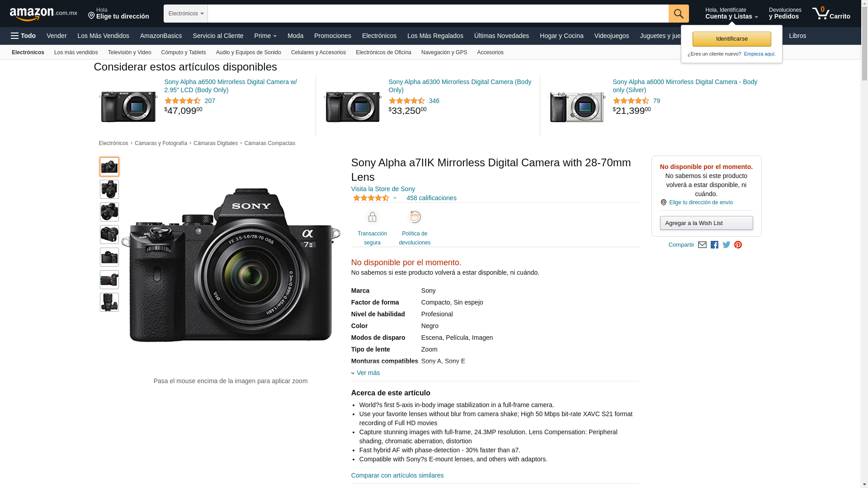
Task: Select Celulares y Accesorios subcategory tab
Action: (318, 52)
